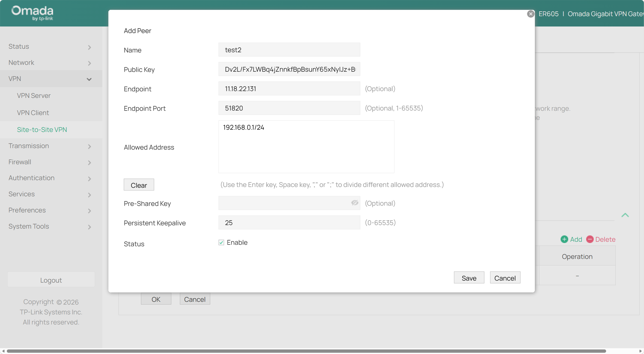644x354 pixels.
Task: Expand the Firewall menu chevron
Action: click(89, 163)
